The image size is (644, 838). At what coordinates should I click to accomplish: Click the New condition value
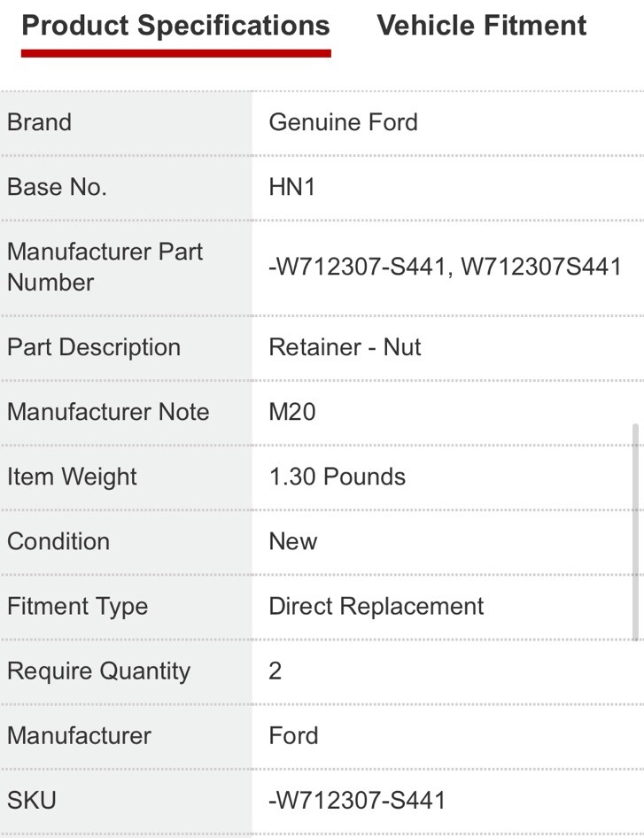tap(293, 541)
